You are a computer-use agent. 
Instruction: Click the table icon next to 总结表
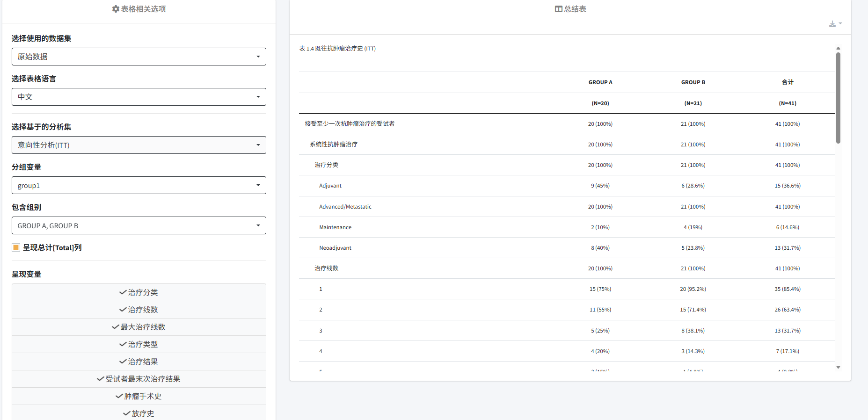pyautogui.click(x=558, y=9)
